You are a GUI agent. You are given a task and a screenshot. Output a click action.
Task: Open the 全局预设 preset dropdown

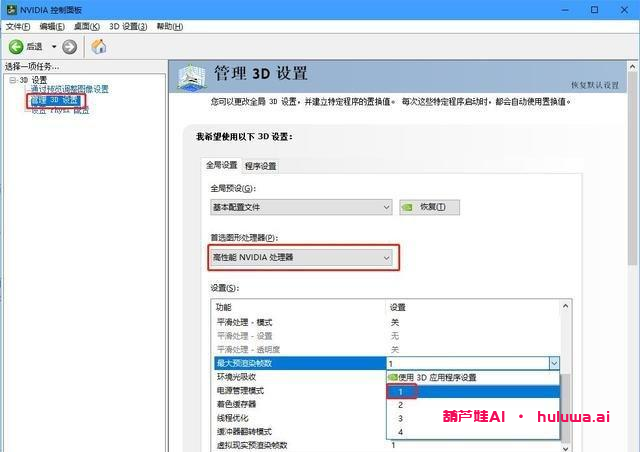(x=301, y=207)
